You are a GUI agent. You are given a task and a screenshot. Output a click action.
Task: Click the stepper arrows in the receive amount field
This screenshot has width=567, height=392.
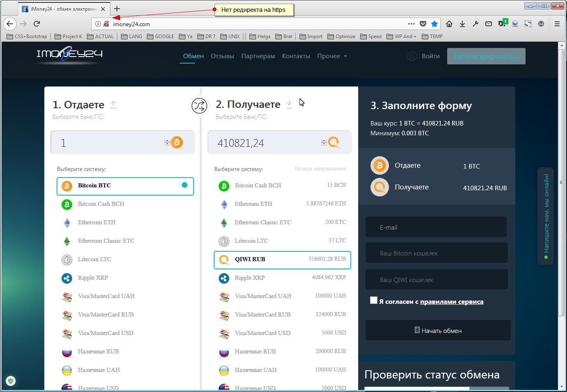pos(324,142)
